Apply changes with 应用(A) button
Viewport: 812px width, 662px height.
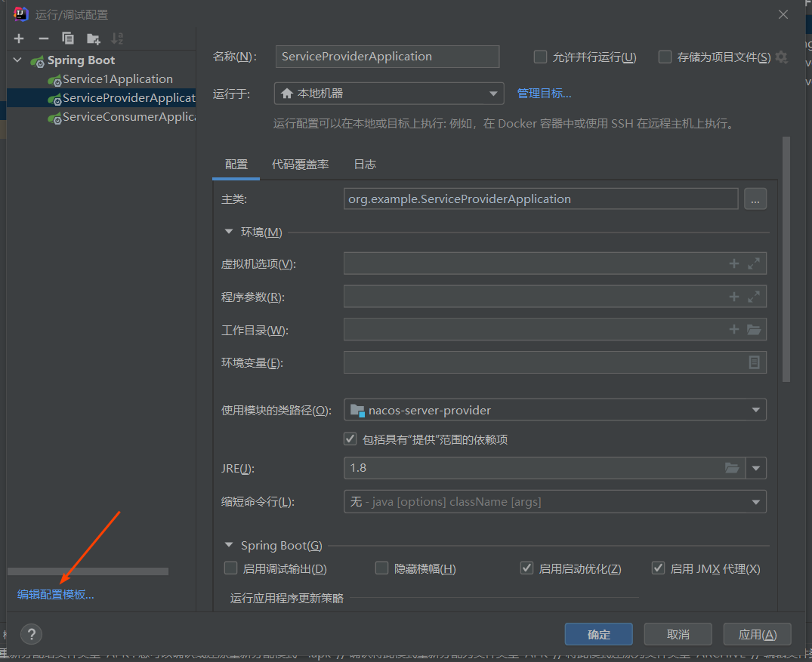coord(757,634)
